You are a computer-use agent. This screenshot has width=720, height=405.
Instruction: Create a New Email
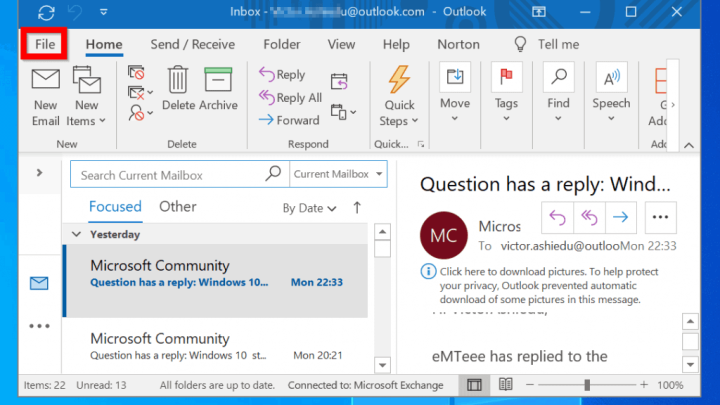pyautogui.click(x=45, y=97)
